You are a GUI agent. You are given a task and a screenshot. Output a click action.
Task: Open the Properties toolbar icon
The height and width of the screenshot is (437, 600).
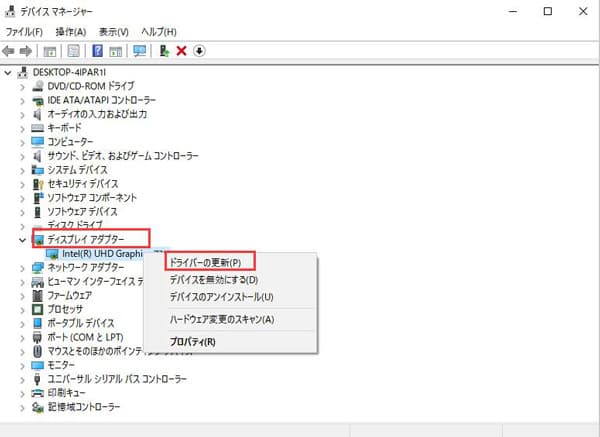73,51
